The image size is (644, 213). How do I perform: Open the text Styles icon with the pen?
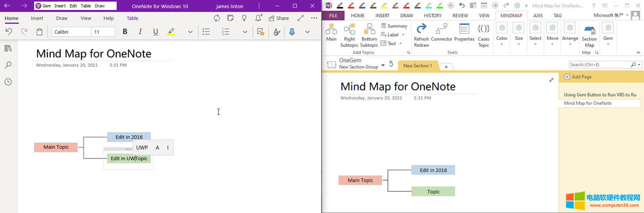[276, 32]
